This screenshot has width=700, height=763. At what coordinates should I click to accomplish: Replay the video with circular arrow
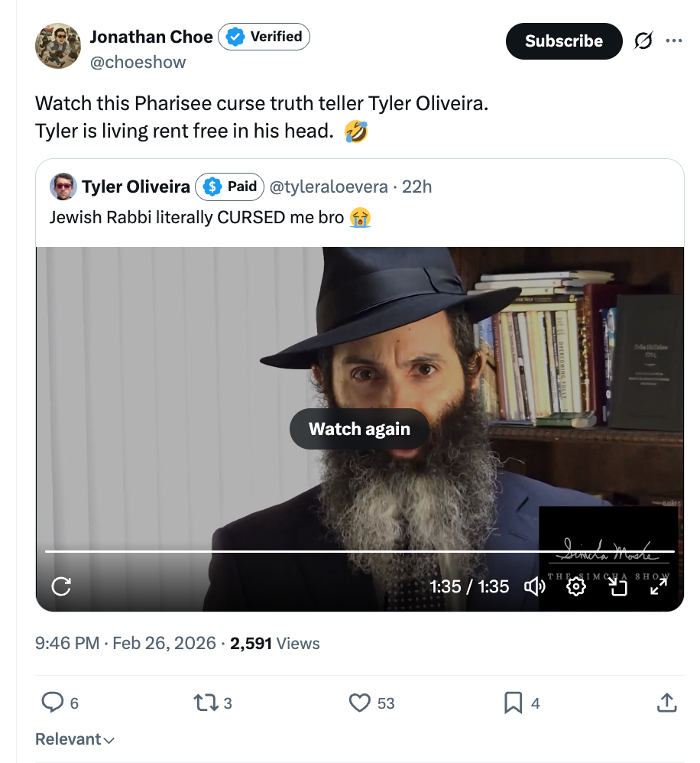point(61,586)
